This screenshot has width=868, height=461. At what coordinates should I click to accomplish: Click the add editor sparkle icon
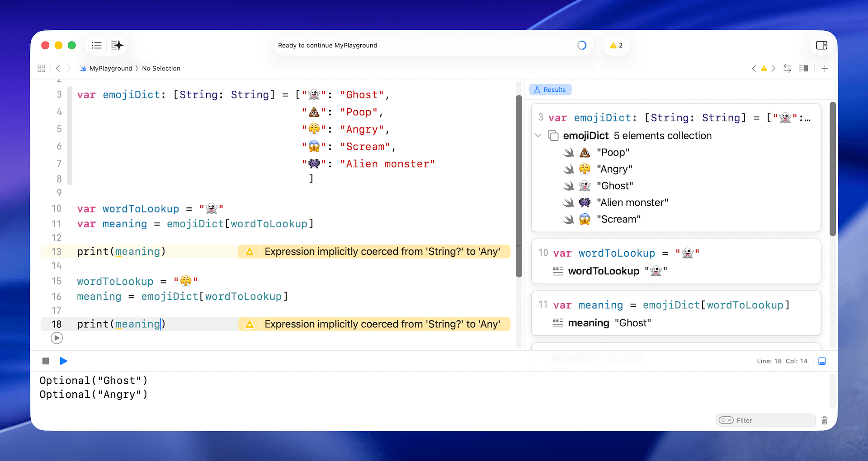[117, 45]
